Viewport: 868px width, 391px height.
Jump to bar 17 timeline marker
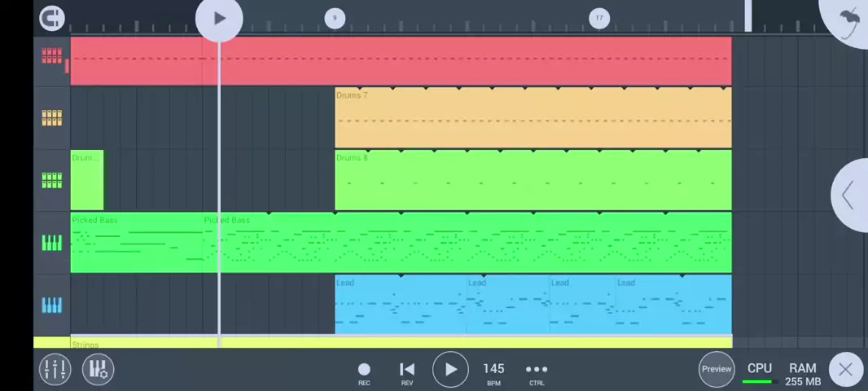599,18
